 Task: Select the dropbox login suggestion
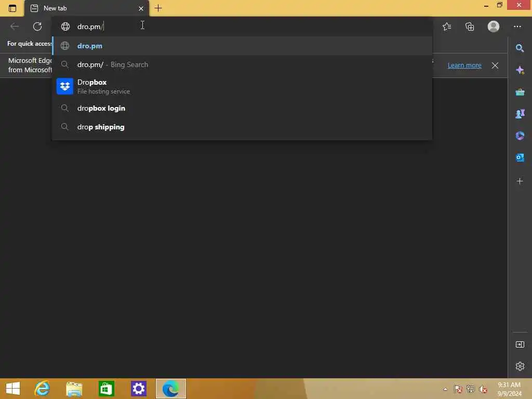[242, 108]
